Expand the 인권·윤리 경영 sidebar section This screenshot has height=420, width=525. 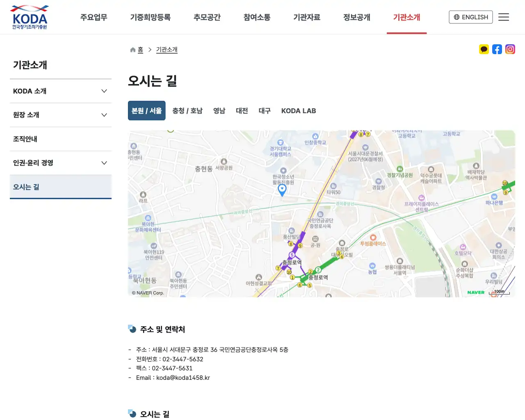61,163
